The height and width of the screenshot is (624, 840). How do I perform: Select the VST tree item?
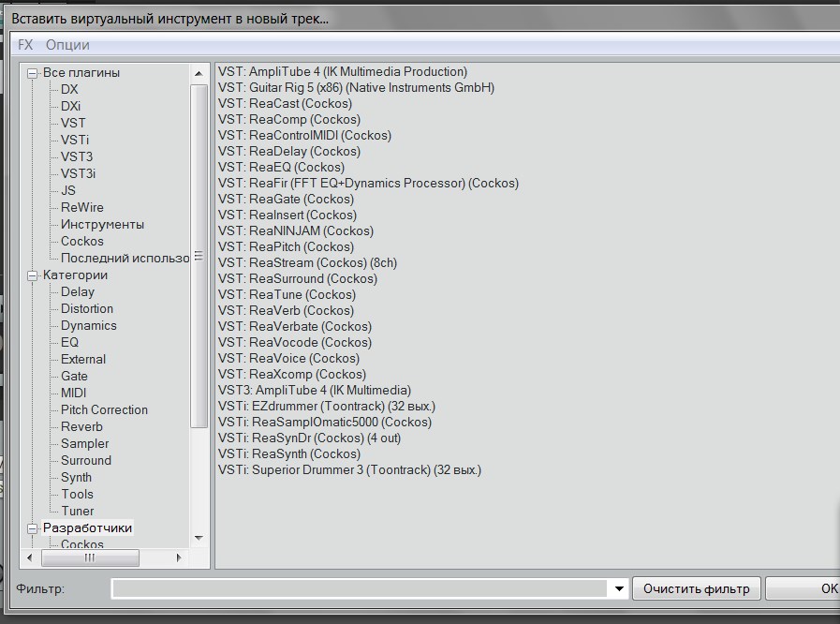coord(73,124)
